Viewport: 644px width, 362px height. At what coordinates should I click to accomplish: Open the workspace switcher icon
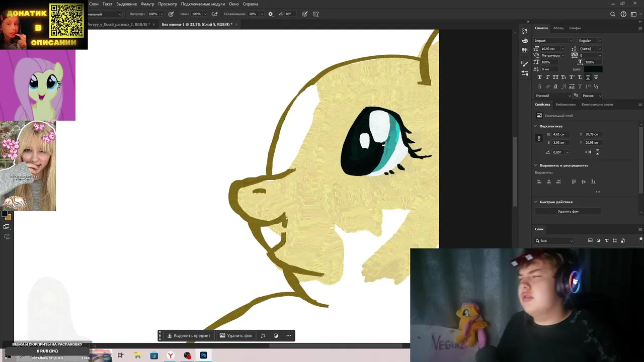click(x=634, y=14)
